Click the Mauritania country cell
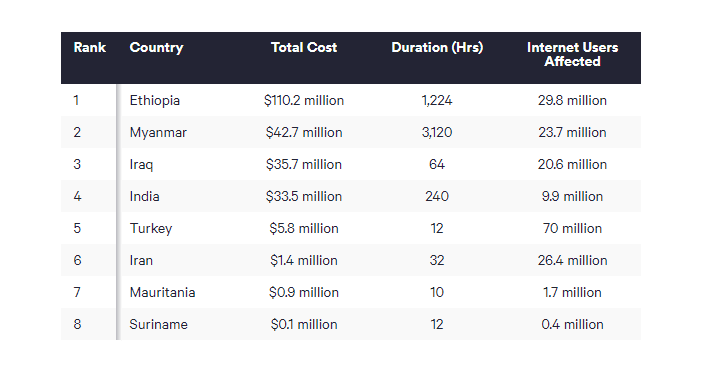 click(x=163, y=293)
